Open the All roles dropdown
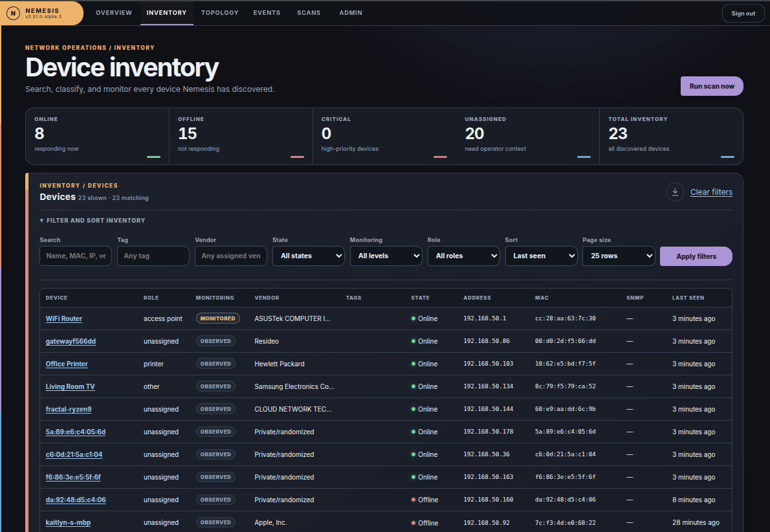 [463, 256]
